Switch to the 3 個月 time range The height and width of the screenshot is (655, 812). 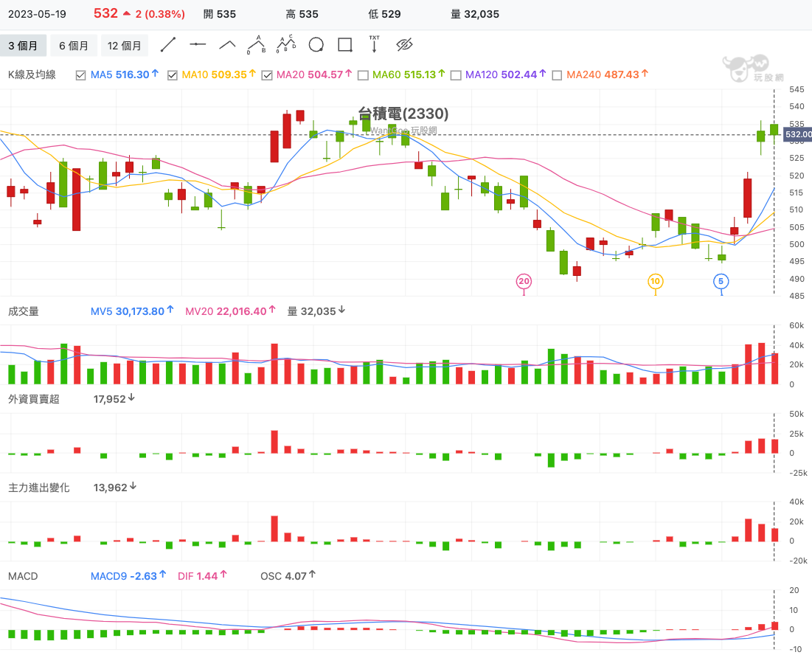23,46
